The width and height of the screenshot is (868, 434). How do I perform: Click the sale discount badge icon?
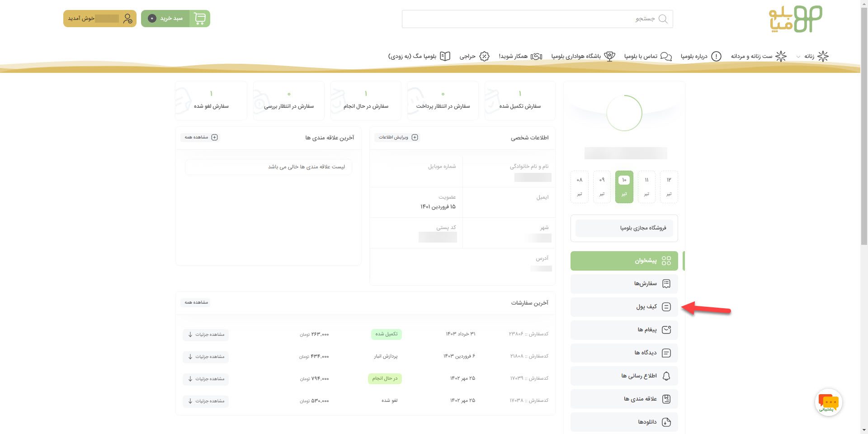[x=484, y=56]
